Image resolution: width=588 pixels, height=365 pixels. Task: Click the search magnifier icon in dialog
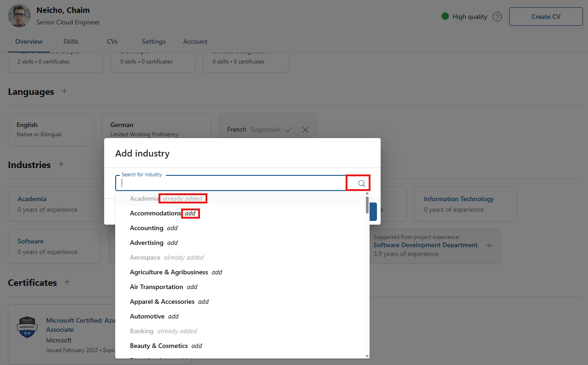coord(362,183)
